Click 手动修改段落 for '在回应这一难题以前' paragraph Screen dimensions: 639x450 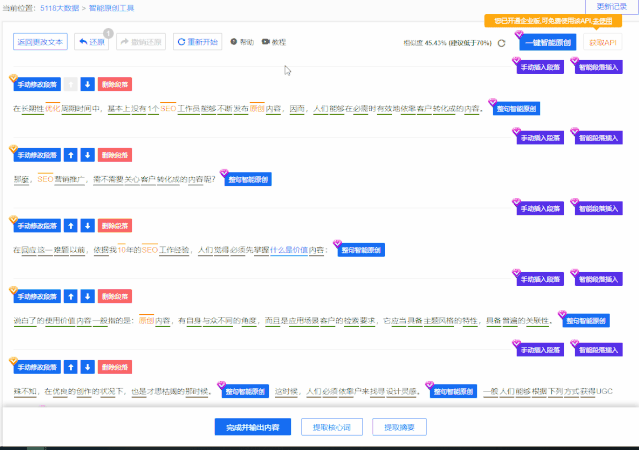click(37, 225)
